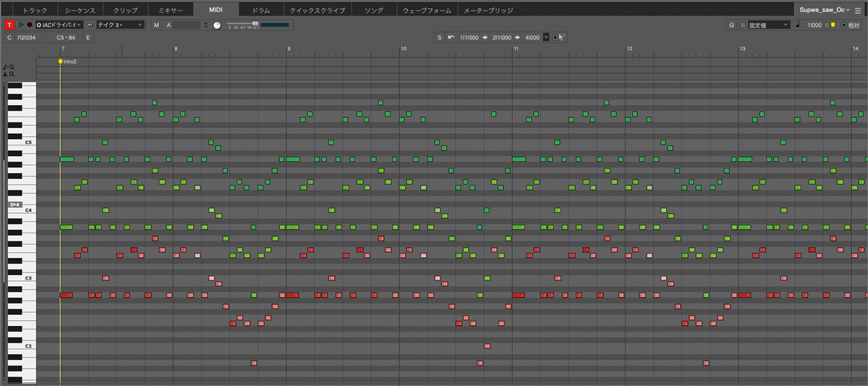
Task: Open the 固定値 grid mode dropdown
Action: (768, 25)
